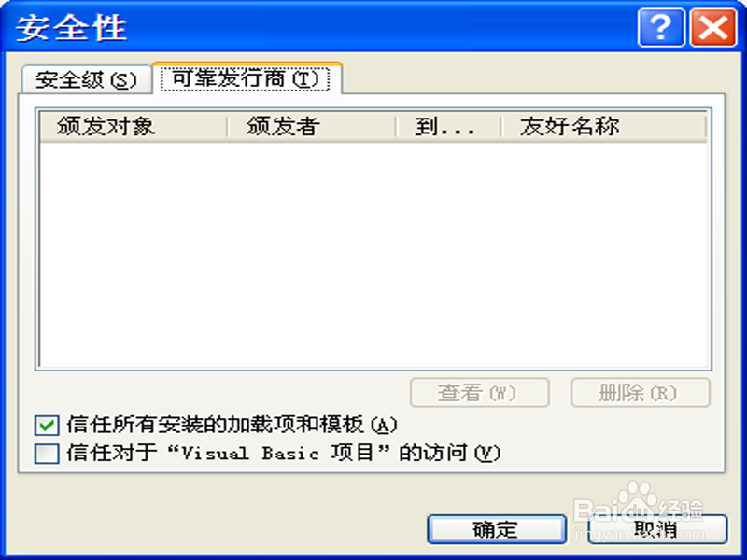Click the 信任所有安装的加载项和模板(A) label text
The height and width of the screenshot is (560, 747).
click(x=232, y=425)
